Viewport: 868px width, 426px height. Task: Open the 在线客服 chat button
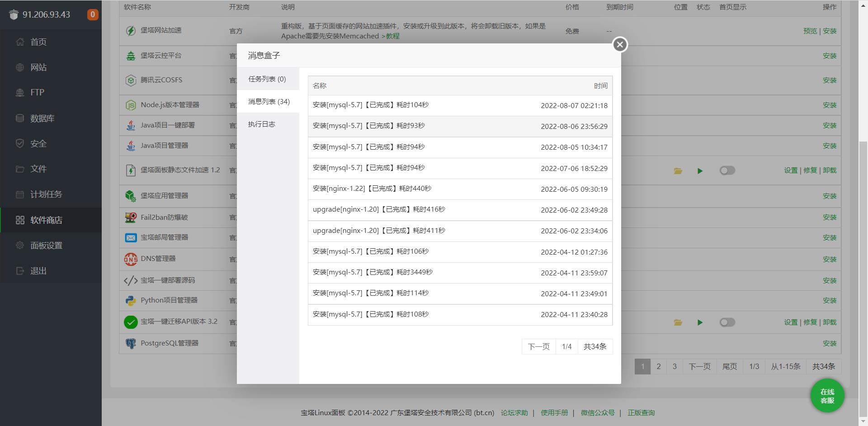pos(827,396)
